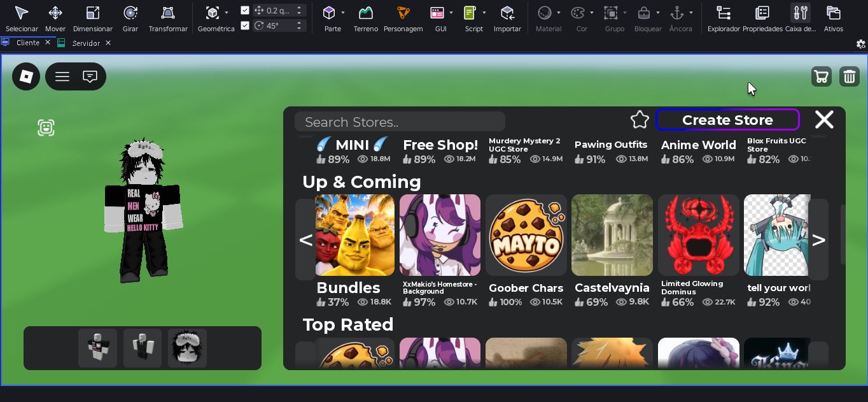Select the Girar rotate tool
The height and width of the screenshot is (402, 868).
click(x=130, y=13)
